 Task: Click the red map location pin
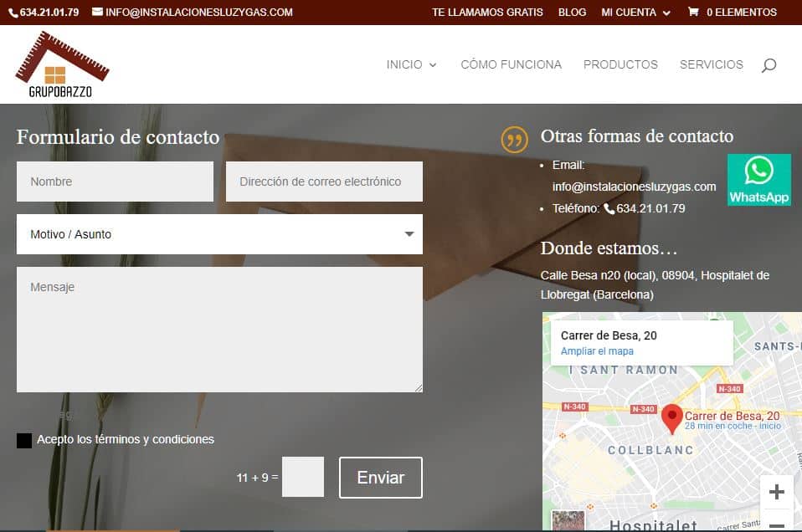[671, 418]
